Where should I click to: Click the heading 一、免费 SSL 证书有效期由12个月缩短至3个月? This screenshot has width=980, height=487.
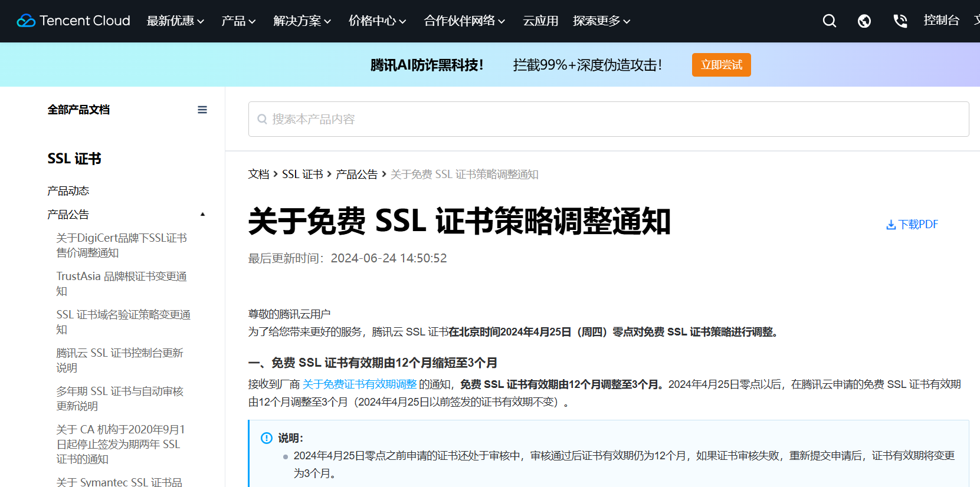pos(373,363)
